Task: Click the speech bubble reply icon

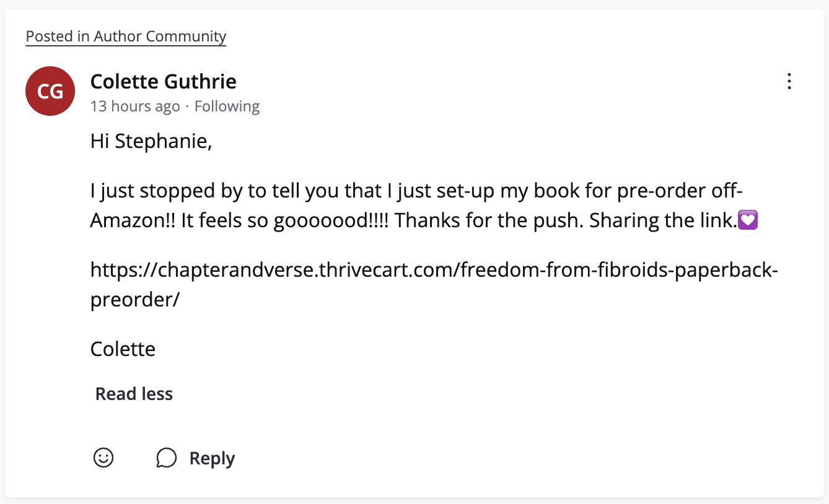Action: pos(167,458)
